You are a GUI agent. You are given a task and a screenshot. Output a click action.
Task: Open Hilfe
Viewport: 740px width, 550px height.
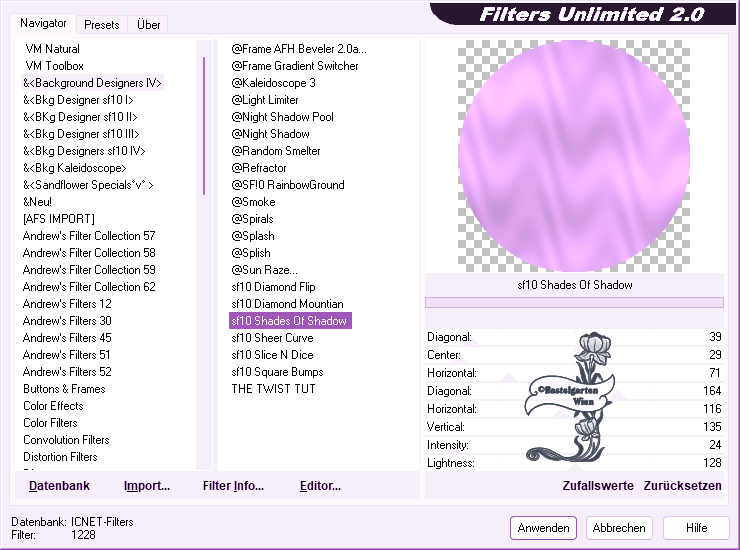pos(696,528)
